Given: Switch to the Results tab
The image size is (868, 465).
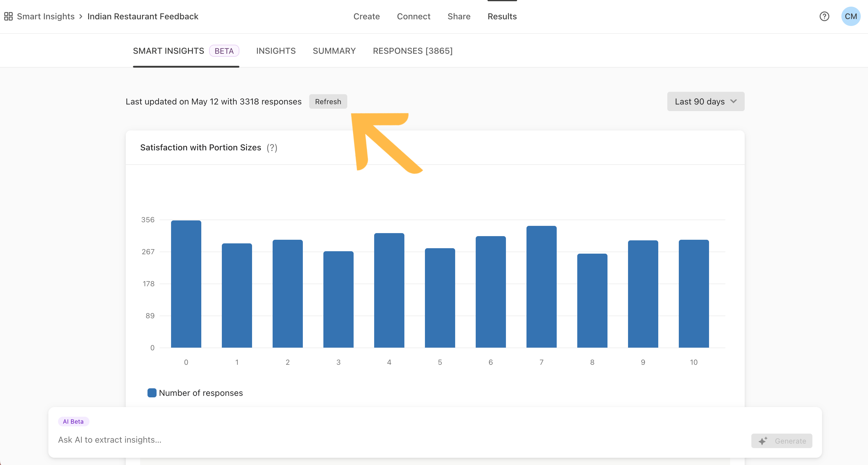Looking at the screenshot, I should 502,17.
